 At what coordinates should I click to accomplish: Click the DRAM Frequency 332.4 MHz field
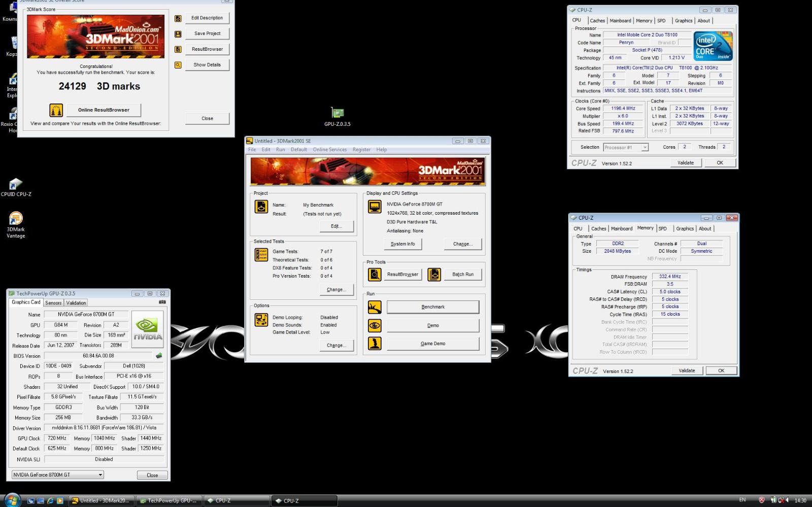(670, 277)
